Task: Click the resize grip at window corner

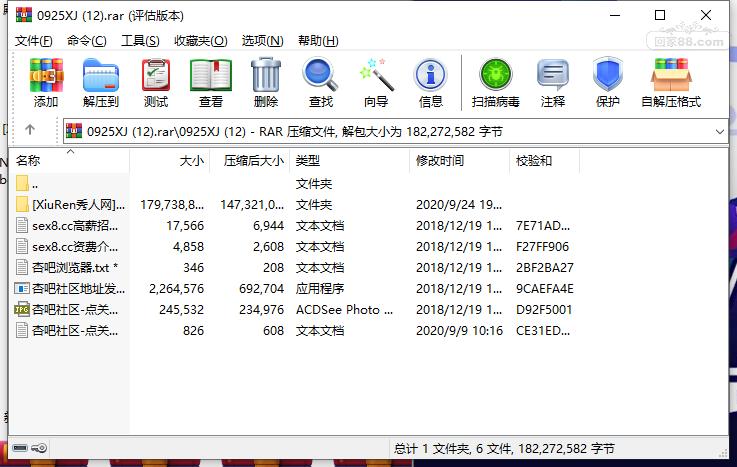Action: (x=723, y=453)
